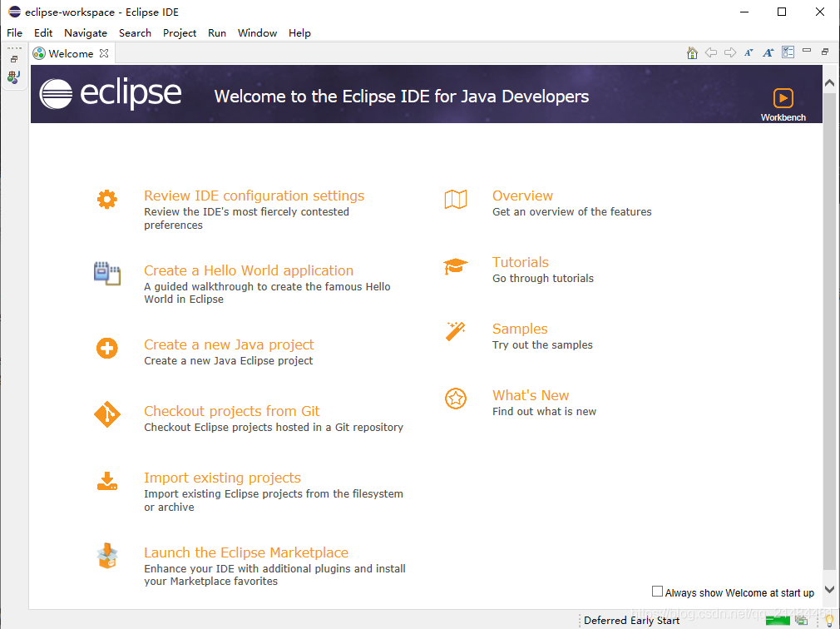This screenshot has height=629, width=840.
Task: Close the Welcome tab
Action: pyautogui.click(x=104, y=53)
